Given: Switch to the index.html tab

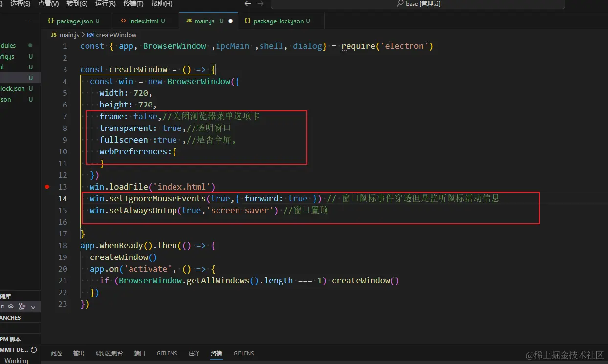Looking at the screenshot, I should click(146, 21).
